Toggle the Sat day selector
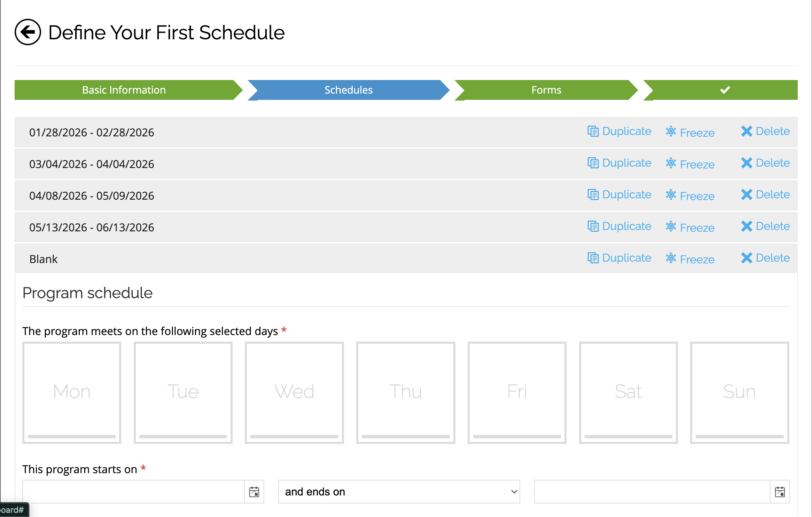 [x=628, y=392]
